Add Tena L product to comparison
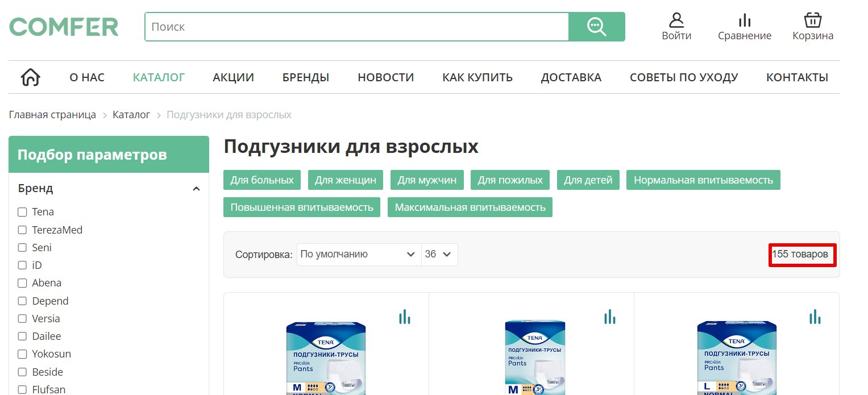The width and height of the screenshot is (868, 395). [815, 317]
